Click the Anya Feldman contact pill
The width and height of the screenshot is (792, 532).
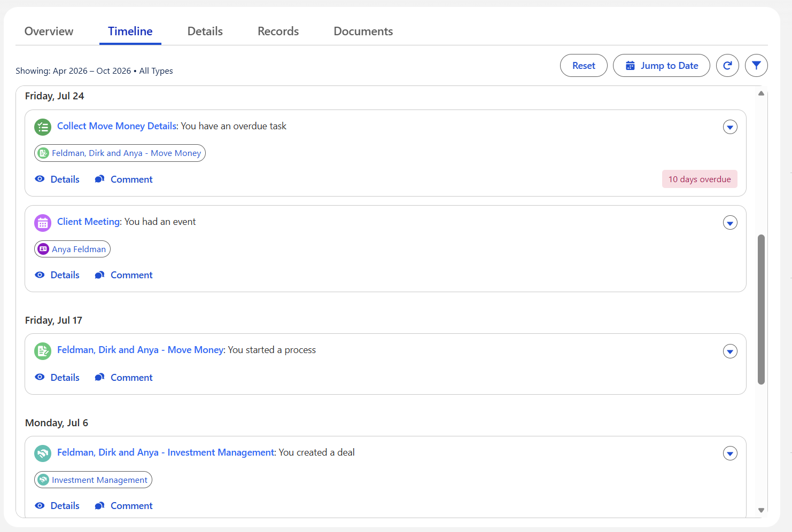72,249
